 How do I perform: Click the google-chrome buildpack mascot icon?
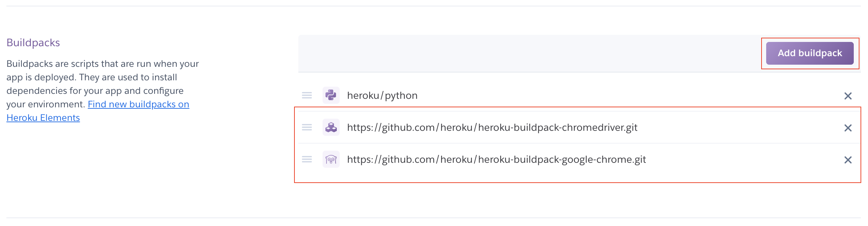pos(331,159)
